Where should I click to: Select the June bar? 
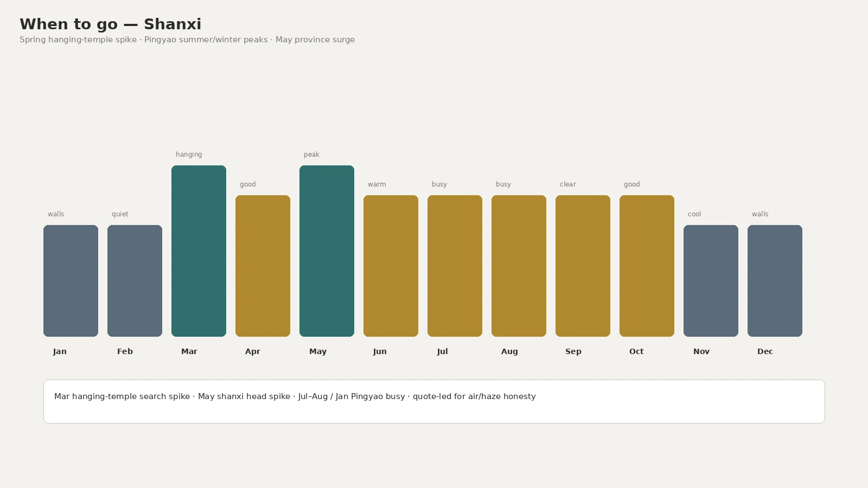click(391, 266)
